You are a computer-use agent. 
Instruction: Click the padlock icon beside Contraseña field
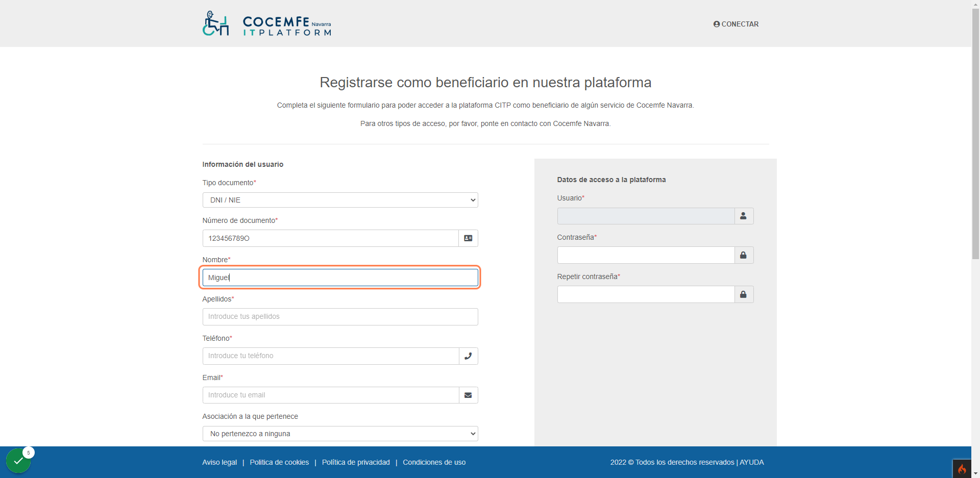point(744,255)
